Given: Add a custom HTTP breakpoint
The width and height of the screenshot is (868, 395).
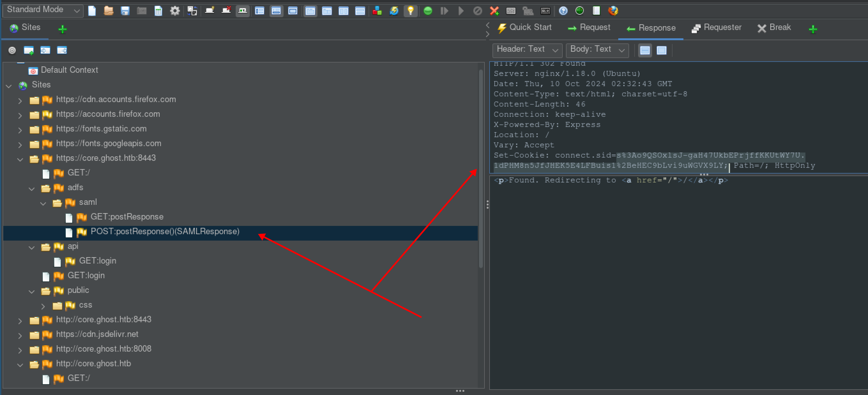Looking at the screenshot, I should click(494, 11).
